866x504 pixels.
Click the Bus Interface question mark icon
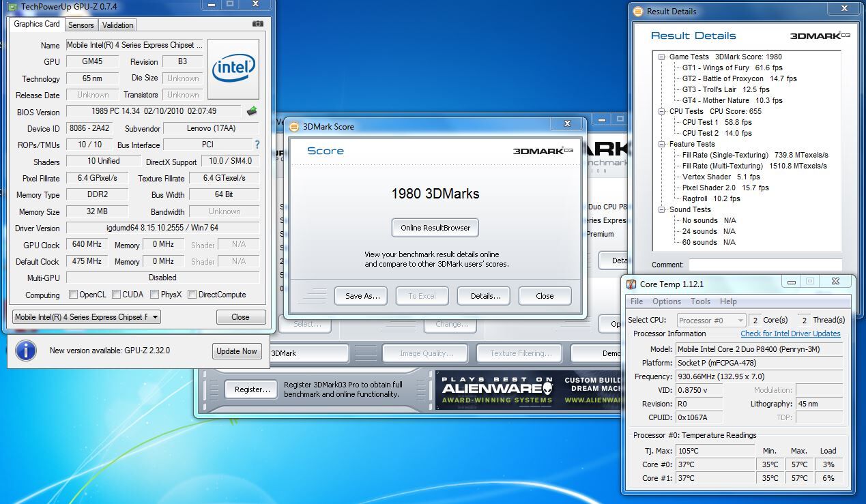coord(257,145)
